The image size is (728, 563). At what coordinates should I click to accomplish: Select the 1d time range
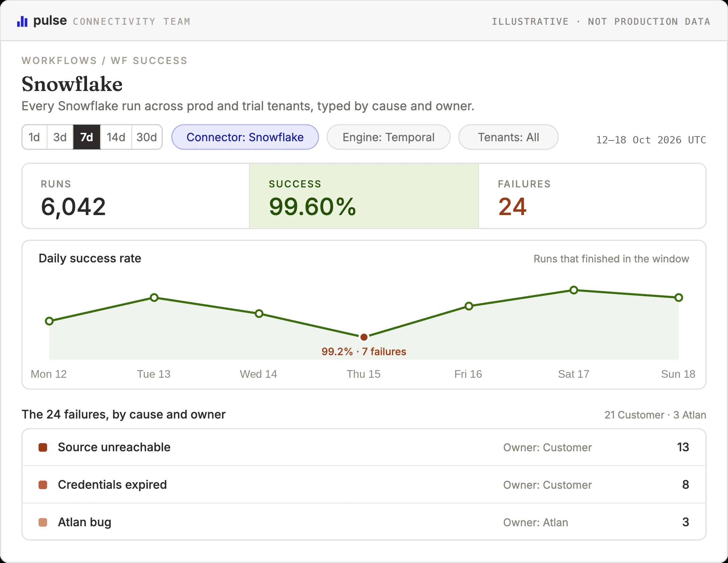coord(35,137)
